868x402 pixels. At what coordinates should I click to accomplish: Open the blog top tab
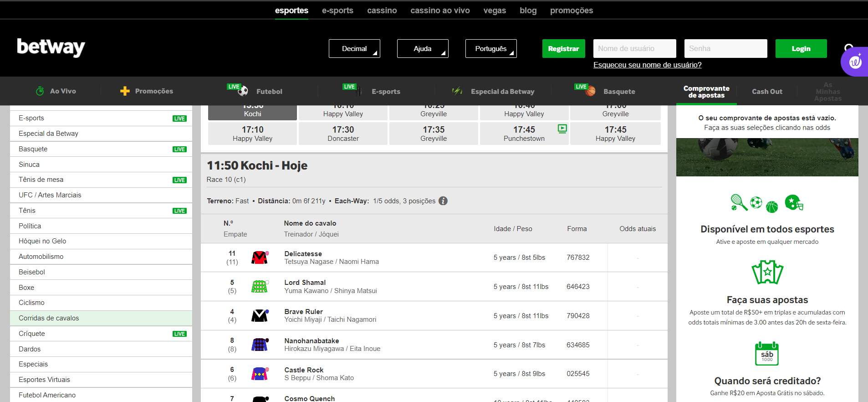coord(528,10)
